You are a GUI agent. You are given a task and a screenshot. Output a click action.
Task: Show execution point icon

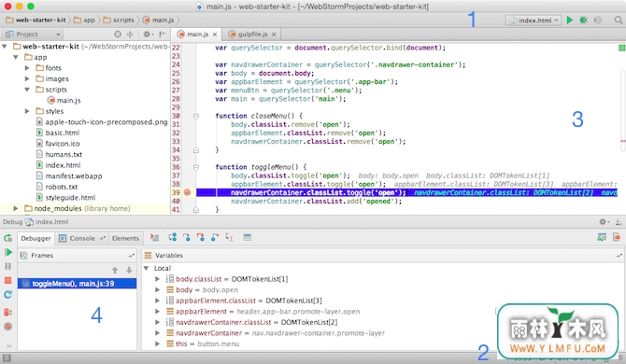pyautogui.click(x=154, y=238)
